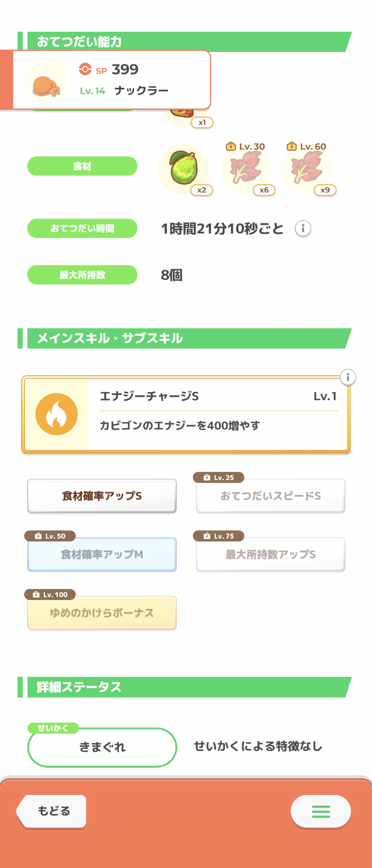Tap the orange flame skill icon

(56, 414)
